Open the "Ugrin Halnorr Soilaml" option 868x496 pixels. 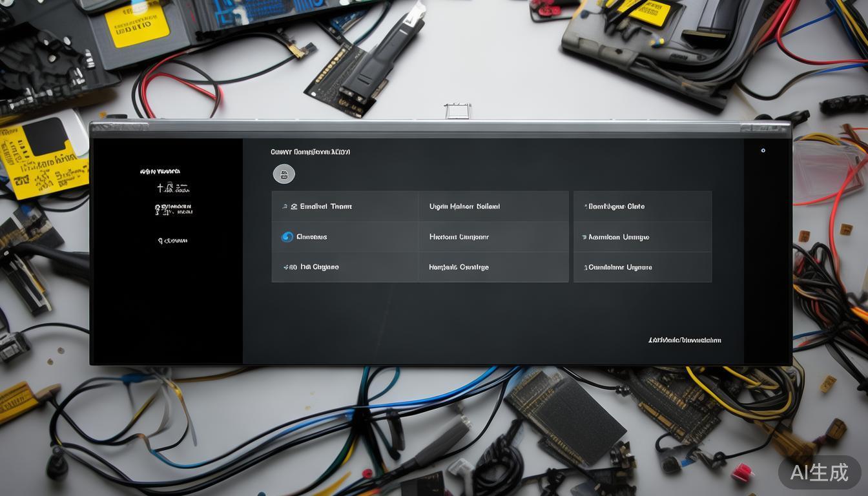464,207
